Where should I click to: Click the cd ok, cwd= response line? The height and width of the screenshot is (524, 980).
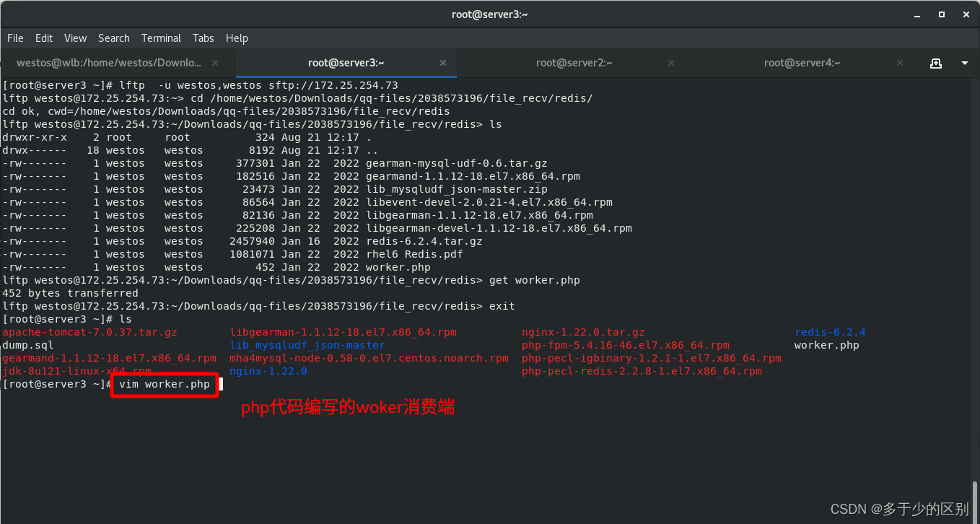coord(226,111)
